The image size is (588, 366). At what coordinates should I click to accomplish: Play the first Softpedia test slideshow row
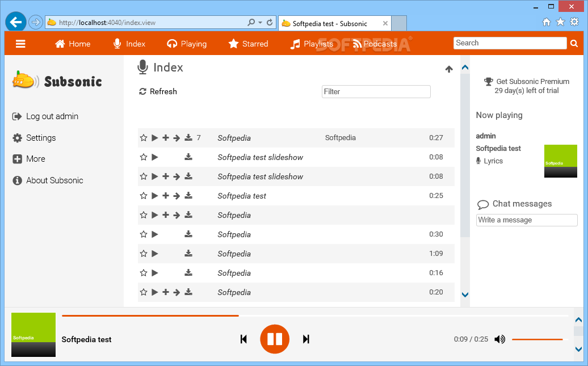pos(154,157)
